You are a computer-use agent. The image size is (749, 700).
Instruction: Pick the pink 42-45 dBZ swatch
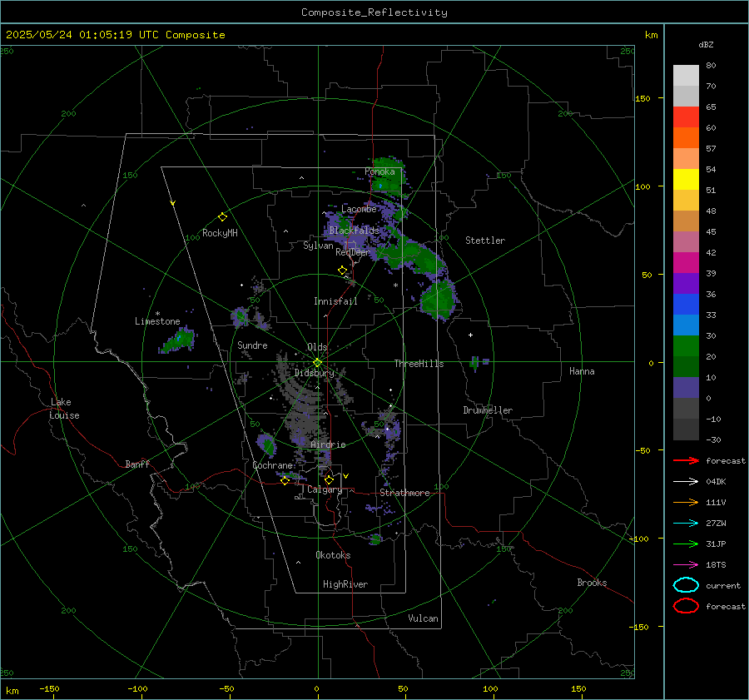click(686, 242)
